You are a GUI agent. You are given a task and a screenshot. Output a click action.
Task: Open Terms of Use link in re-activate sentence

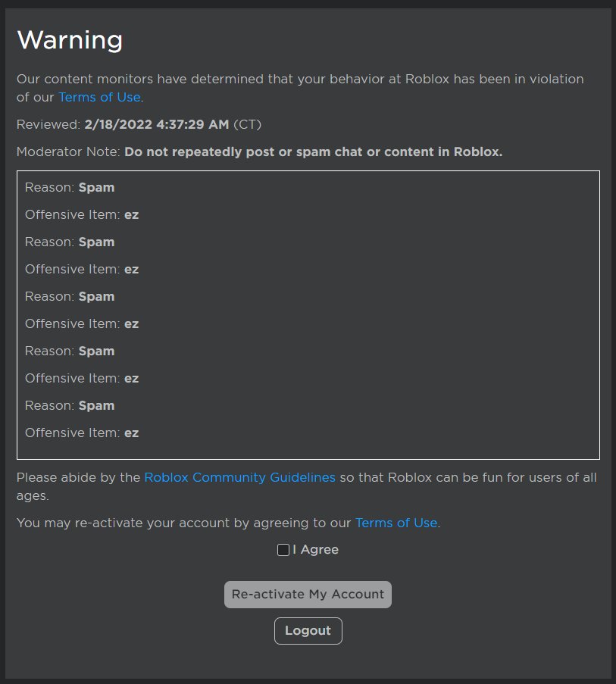(396, 523)
